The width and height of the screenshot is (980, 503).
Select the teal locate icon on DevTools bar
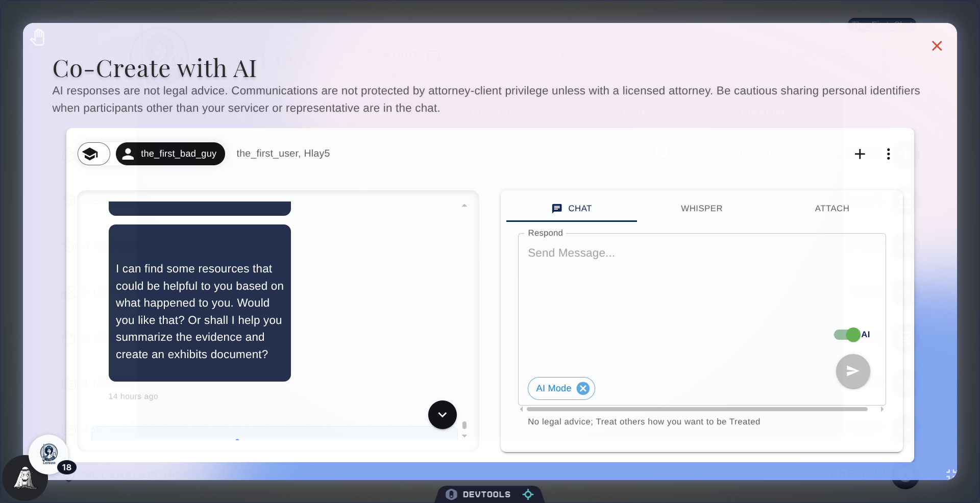point(528,494)
